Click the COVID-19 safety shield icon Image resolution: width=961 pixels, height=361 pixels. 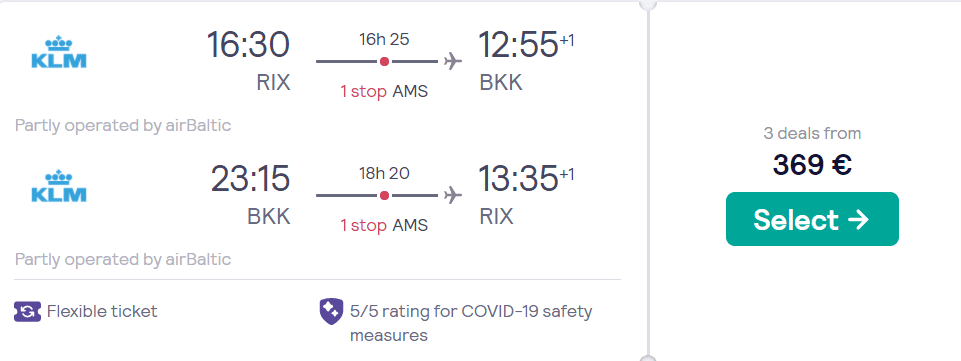[x=331, y=311]
